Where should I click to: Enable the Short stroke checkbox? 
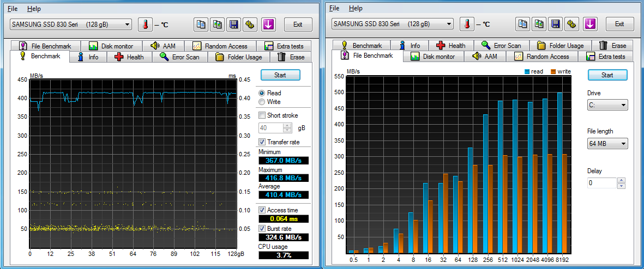[x=262, y=115]
